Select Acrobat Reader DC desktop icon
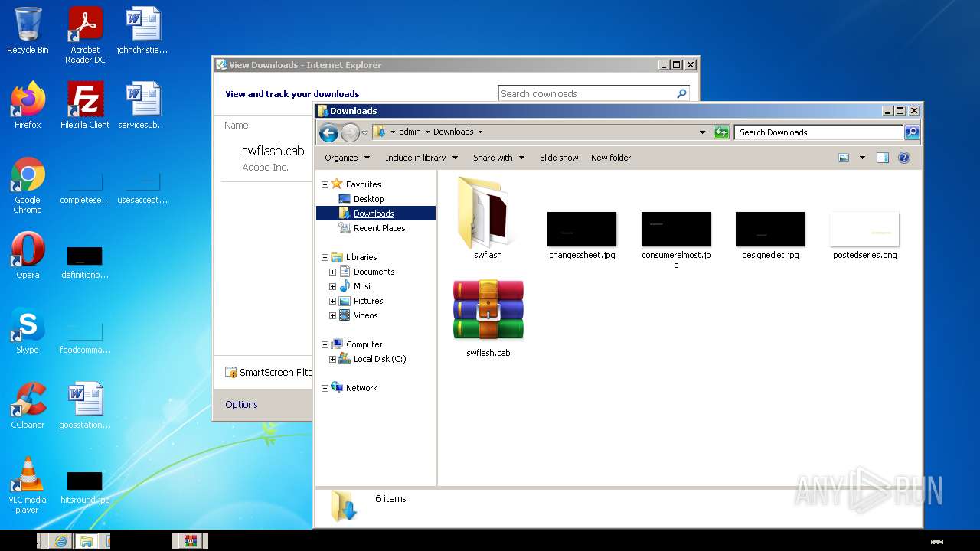Viewport: 980px width, 551px height. [85, 35]
